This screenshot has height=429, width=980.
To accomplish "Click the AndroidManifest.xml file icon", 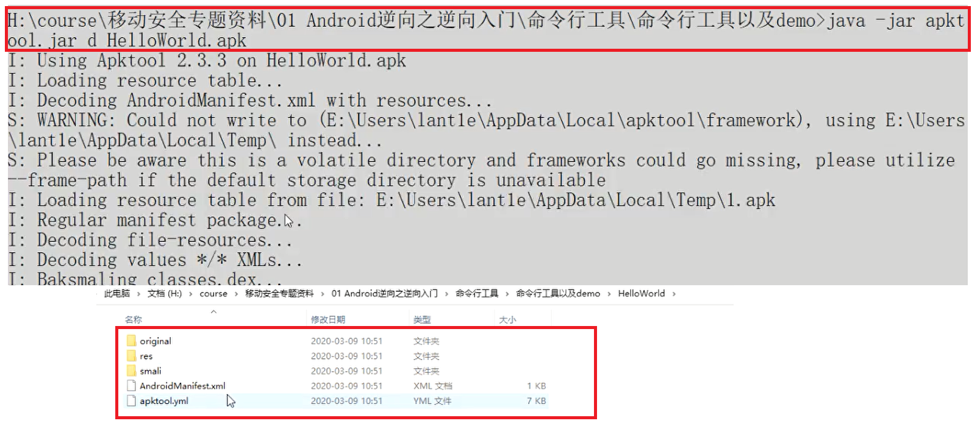I will (131, 386).
